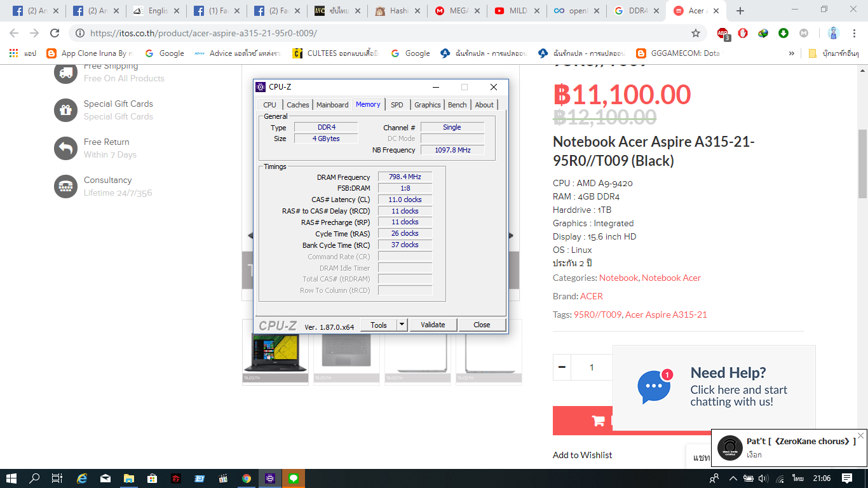Open Task View on the taskbar
Image resolution: width=868 pixels, height=488 pixels.
pyautogui.click(x=57, y=478)
